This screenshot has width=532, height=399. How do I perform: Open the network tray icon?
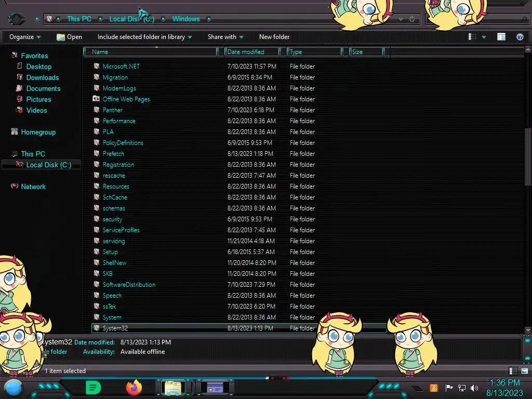pyautogui.click(x=462, y=388)
